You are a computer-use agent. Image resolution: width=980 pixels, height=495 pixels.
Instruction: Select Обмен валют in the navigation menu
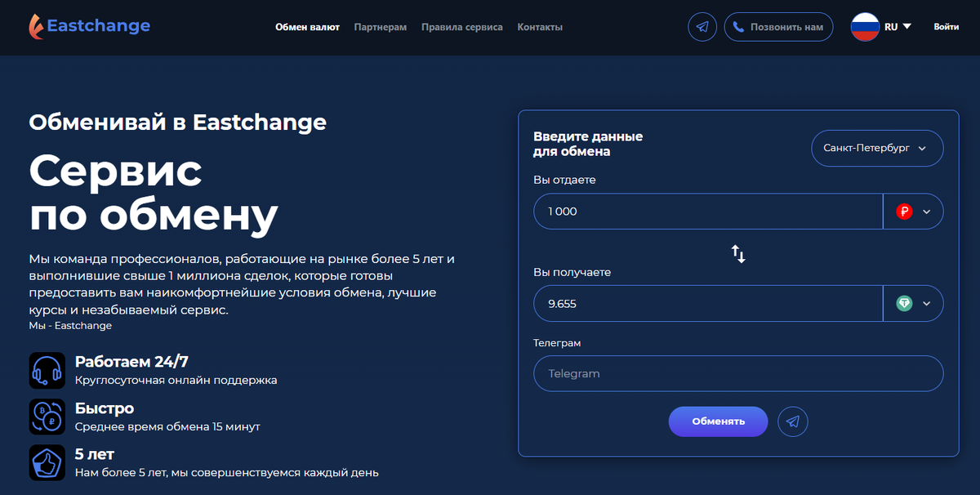point(307,26)
